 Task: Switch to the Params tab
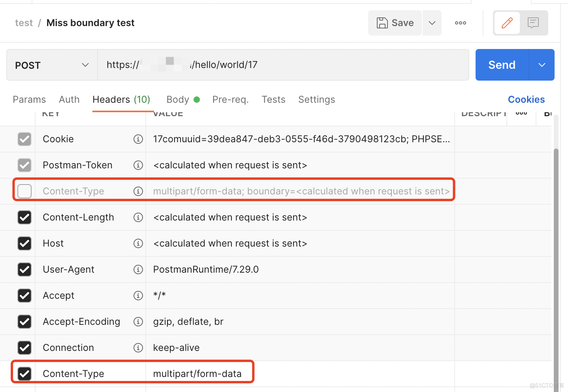point(29,100)
